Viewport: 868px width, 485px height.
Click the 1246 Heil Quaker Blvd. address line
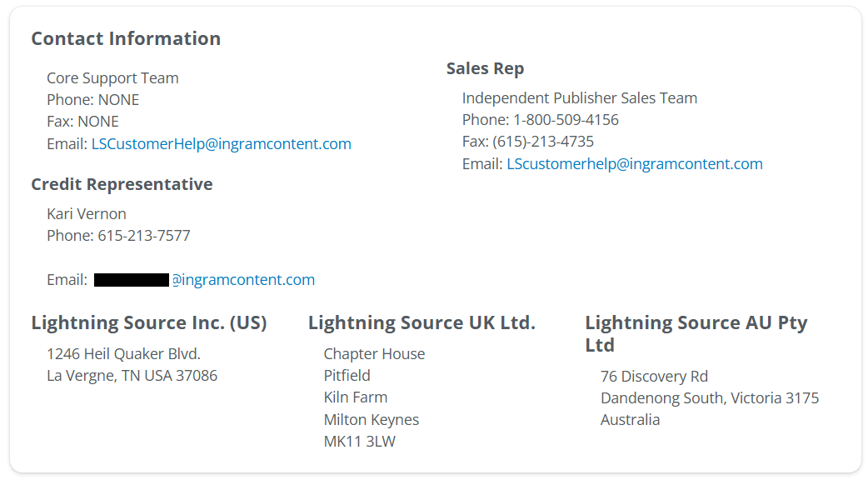coord(123,354)
